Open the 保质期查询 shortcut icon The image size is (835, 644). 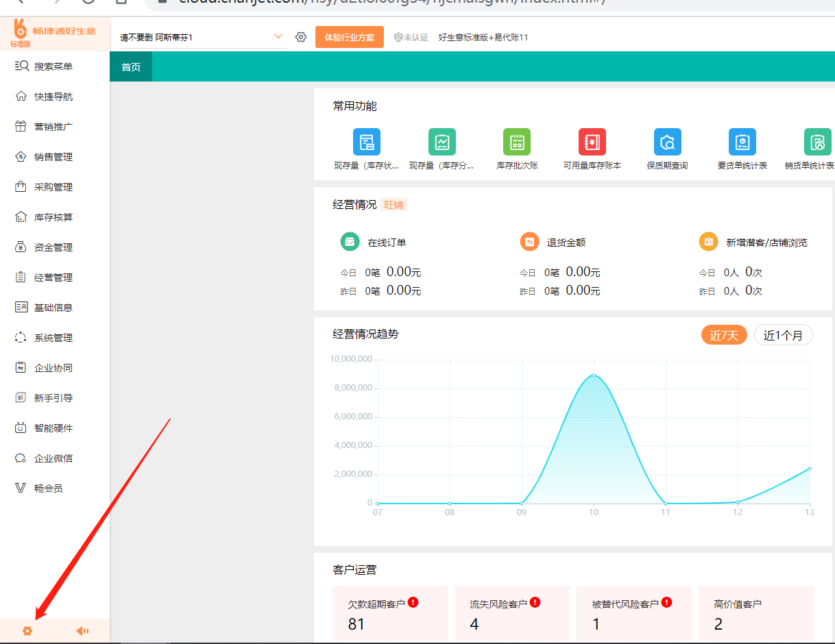click(x=667, y=143)
